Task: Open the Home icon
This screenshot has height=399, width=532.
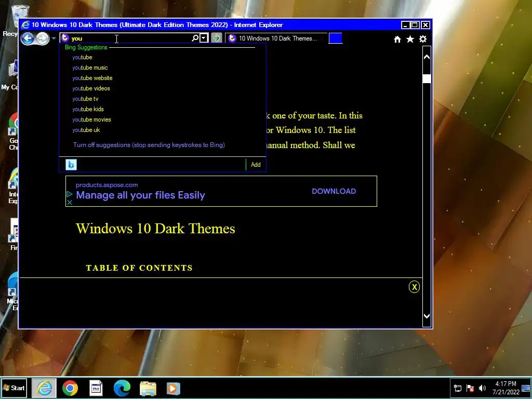Action: (x=397, y=39)
